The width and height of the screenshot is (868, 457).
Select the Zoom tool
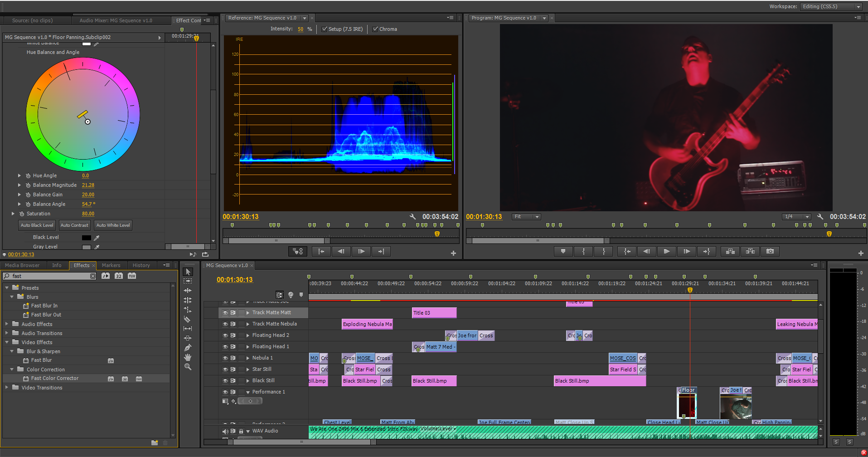point(188,367)
